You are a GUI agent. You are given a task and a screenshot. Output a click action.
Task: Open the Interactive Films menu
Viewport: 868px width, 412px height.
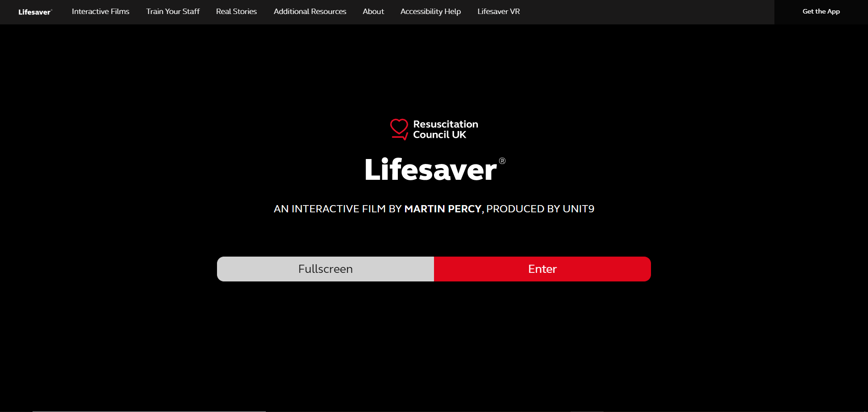[100, 11]
